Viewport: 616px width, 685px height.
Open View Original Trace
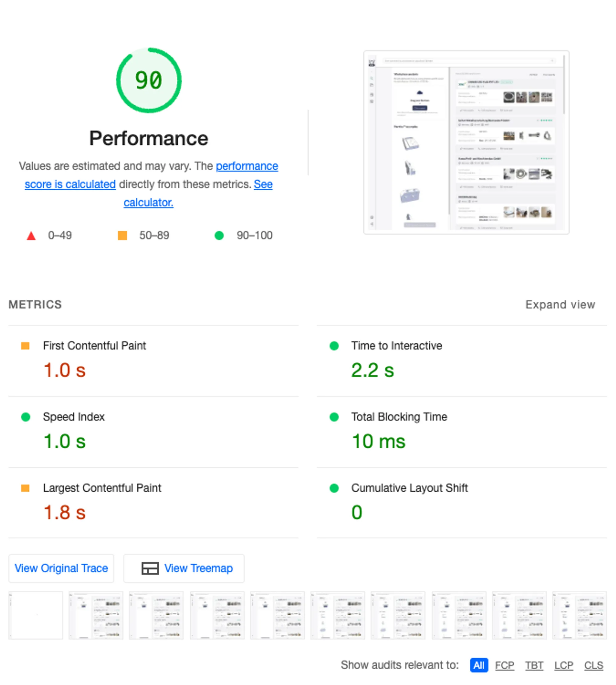tap(61, 568)
